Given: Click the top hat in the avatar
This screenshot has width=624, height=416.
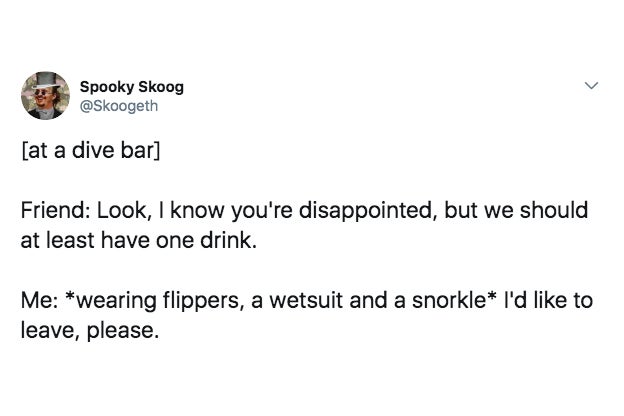Looking at the screenshot, I should click(47, 80).
